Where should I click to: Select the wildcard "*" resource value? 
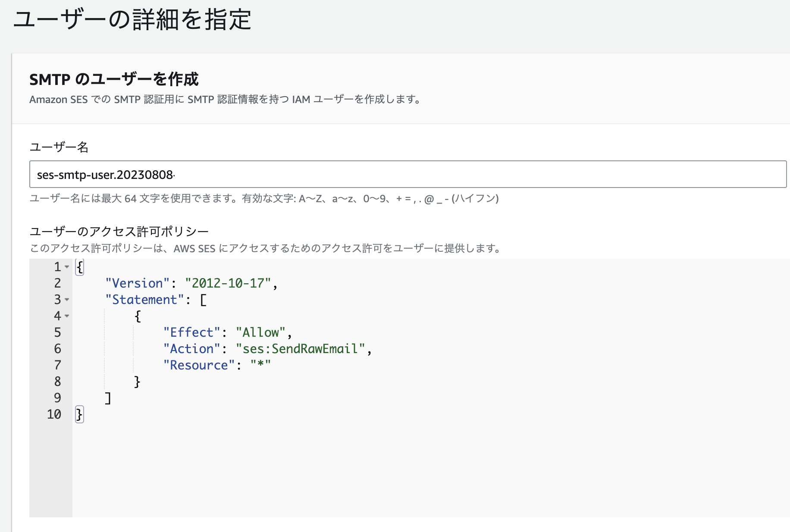pyautogui.click(x=262, y=365)
